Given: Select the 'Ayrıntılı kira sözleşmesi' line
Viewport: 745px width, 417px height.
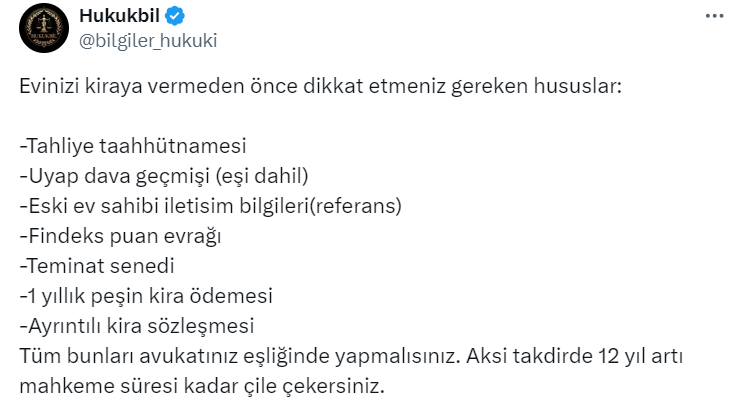Looking at the screenshot, I should [138, 326].
